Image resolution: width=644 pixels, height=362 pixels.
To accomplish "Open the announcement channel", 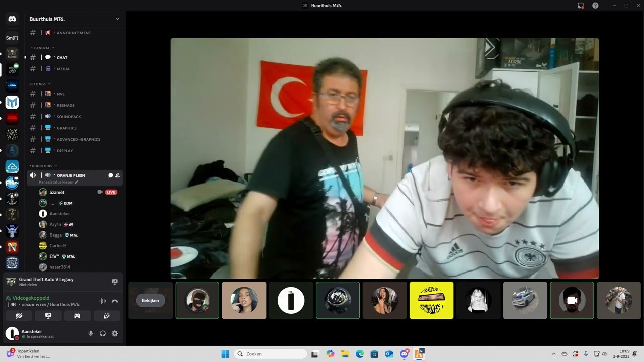I will pyautogui.click(x=74, y=33).
